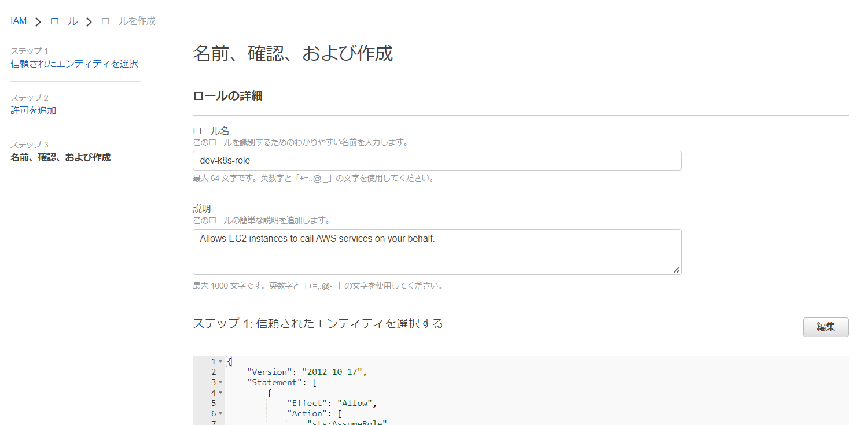Go back to step 2 許可を追加

coord(33,110)
